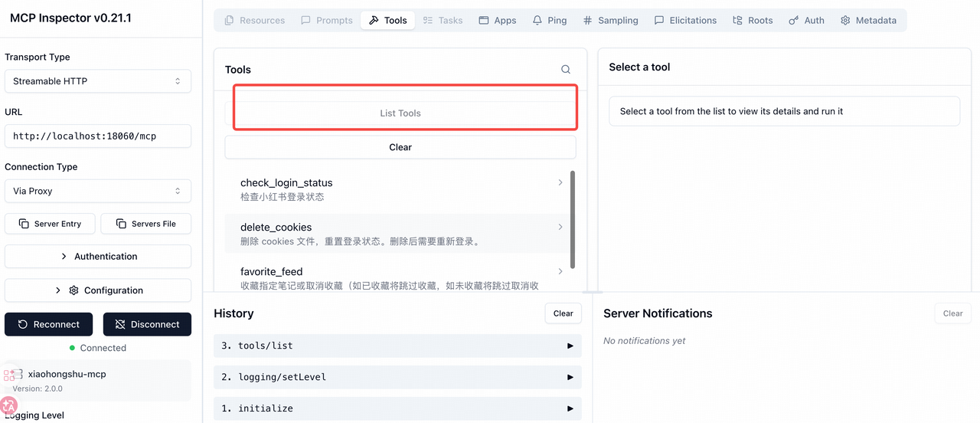Click the Reconnect button
980x423 pixels.
click(x=48, y=324)
